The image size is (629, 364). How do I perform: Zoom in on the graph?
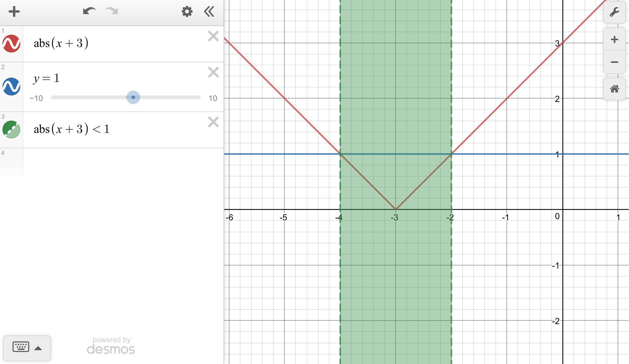614,39
